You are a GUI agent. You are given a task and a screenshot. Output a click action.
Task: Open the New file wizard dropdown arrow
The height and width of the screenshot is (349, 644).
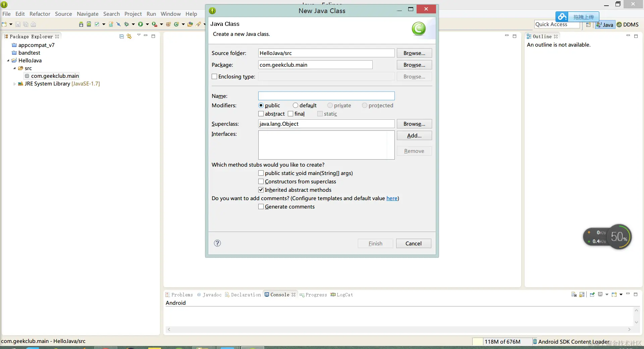(x=11, y=24)
